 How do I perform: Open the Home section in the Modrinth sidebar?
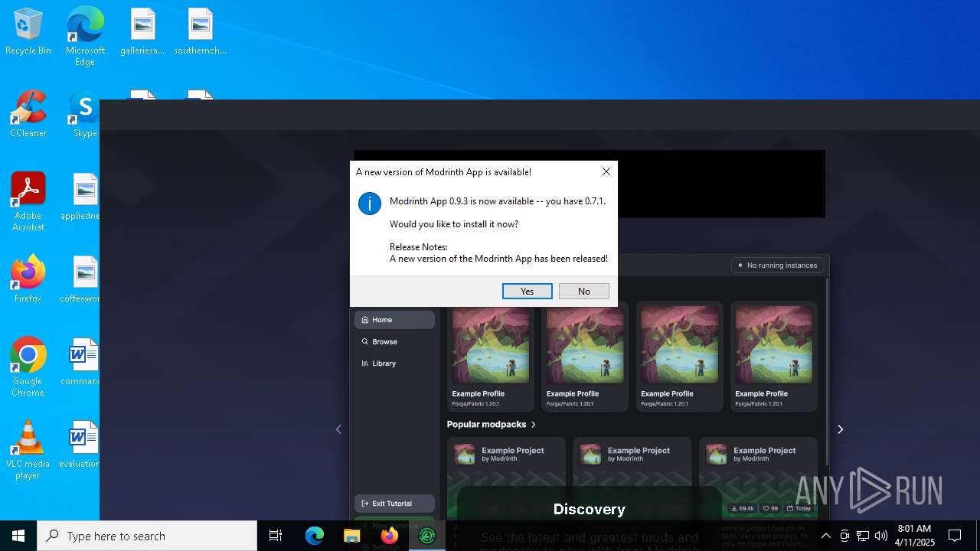point(394,320)
